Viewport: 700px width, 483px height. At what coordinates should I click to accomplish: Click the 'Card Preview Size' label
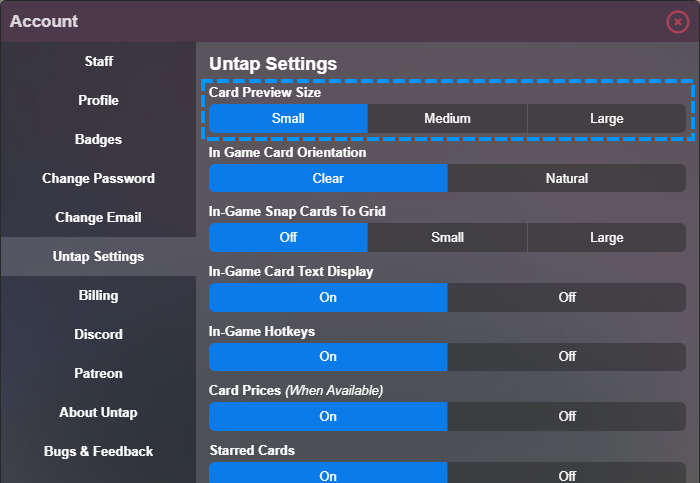(265, 92)
